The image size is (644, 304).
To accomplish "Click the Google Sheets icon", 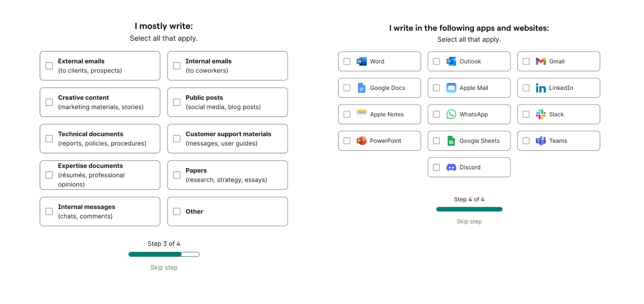I will click(x=451, y=141).
